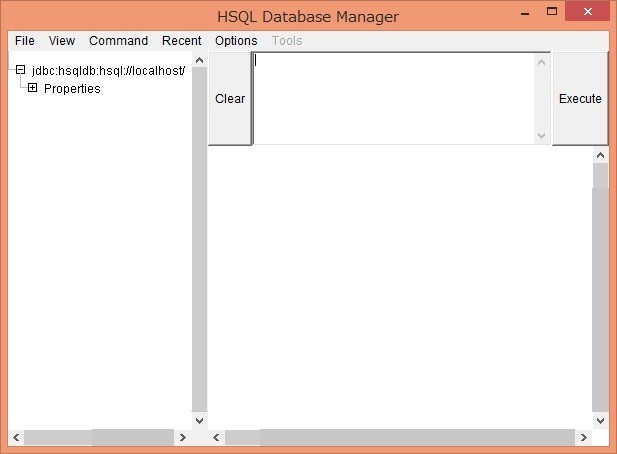617x454 pixels.
Task: Maximize the HSQL Database Manager window
Action: pos(552,11)
